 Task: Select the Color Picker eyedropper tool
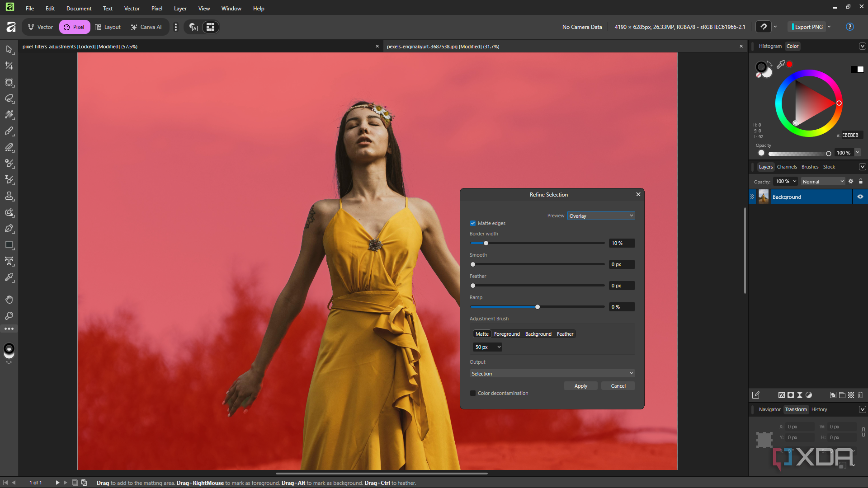click(x=9, y=277)
